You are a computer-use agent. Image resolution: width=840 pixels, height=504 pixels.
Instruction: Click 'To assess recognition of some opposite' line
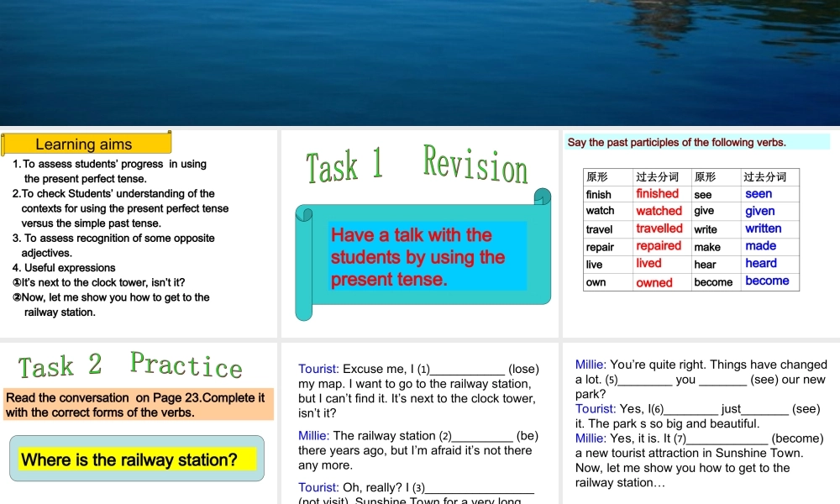tap(113, 238)
